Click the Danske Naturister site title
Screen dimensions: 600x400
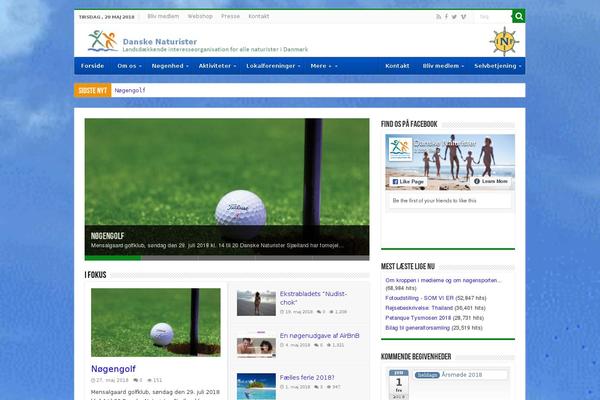[x=160, y=41]
